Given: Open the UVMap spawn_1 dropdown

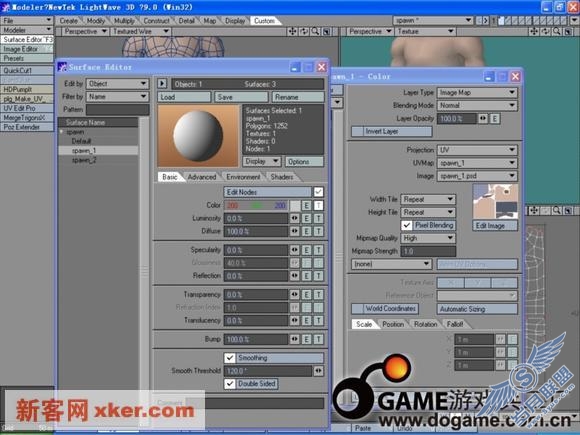Looking at the screenshot, I should 477,163.
